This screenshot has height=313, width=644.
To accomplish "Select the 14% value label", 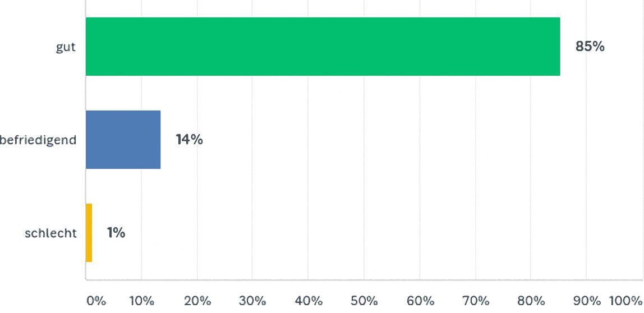I will (x=190, y=140).
